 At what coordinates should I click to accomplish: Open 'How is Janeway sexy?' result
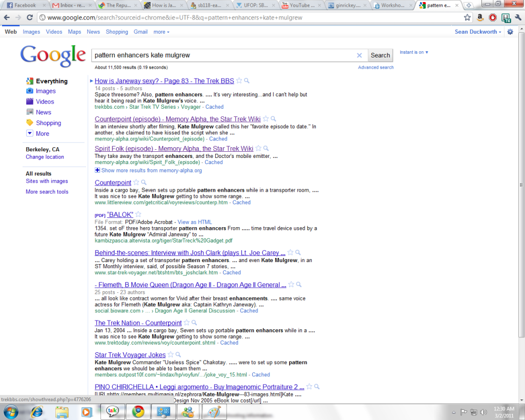[165, 81]
